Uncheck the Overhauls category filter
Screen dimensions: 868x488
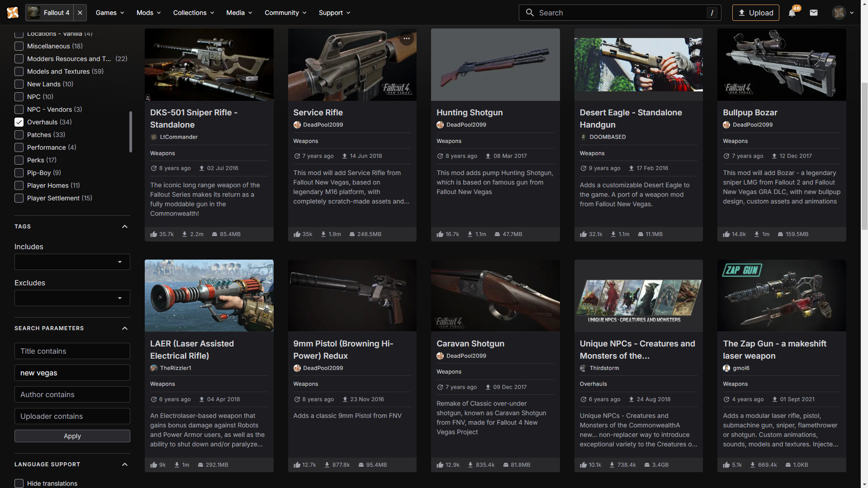pyautogui.click(x=19, y=122)
